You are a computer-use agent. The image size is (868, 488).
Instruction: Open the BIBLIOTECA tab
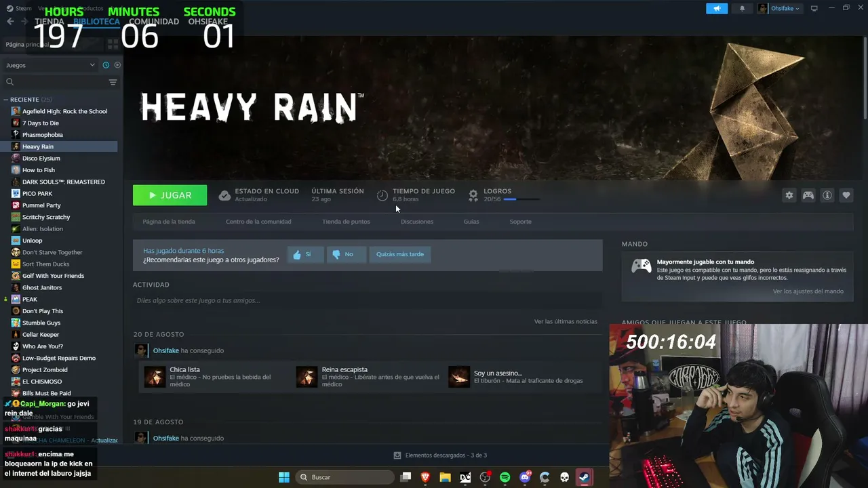(x=96, y=22)
